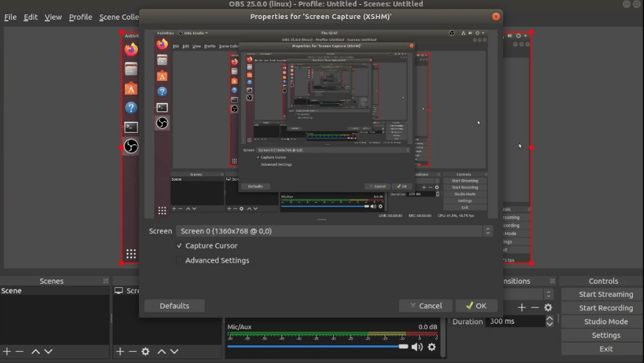Remove selected source with minus icon

click(132, 351)
